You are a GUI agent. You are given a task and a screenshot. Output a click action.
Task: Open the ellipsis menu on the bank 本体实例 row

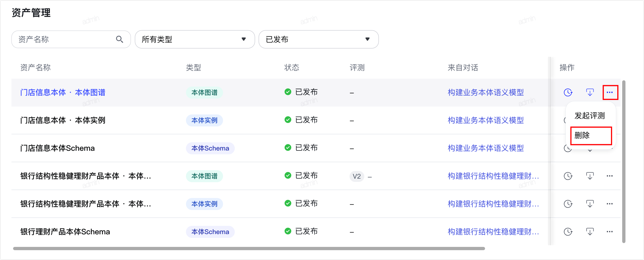coord(610,204)
